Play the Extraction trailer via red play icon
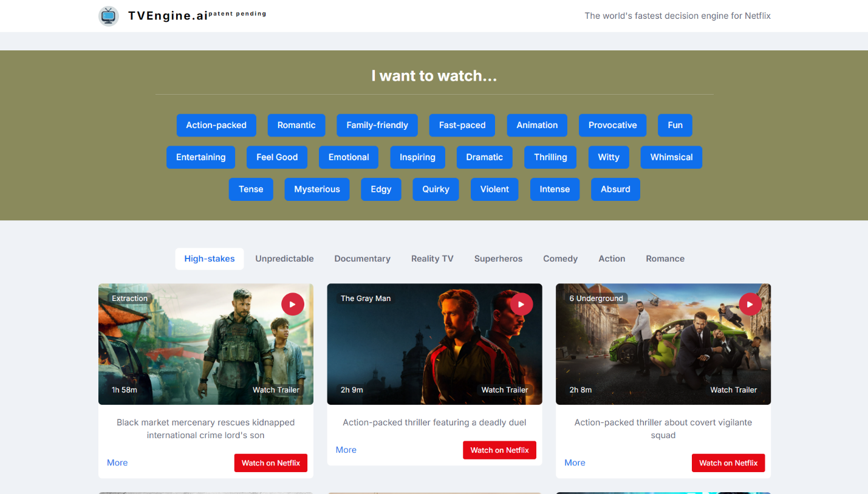Screen dimensions: 868x494 [x=293, y=304]
